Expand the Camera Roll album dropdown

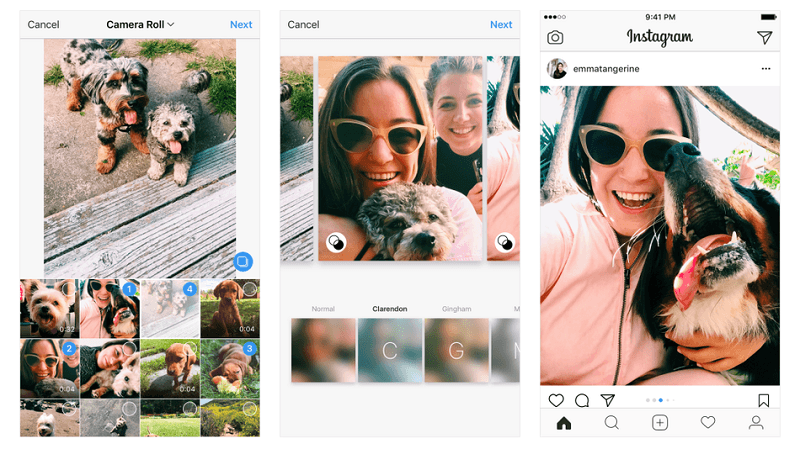pyautogui.click(x=141, y=24)
